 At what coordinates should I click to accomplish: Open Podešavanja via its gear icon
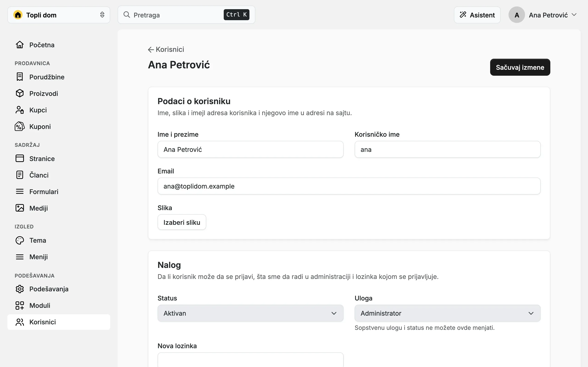[20, 289]
